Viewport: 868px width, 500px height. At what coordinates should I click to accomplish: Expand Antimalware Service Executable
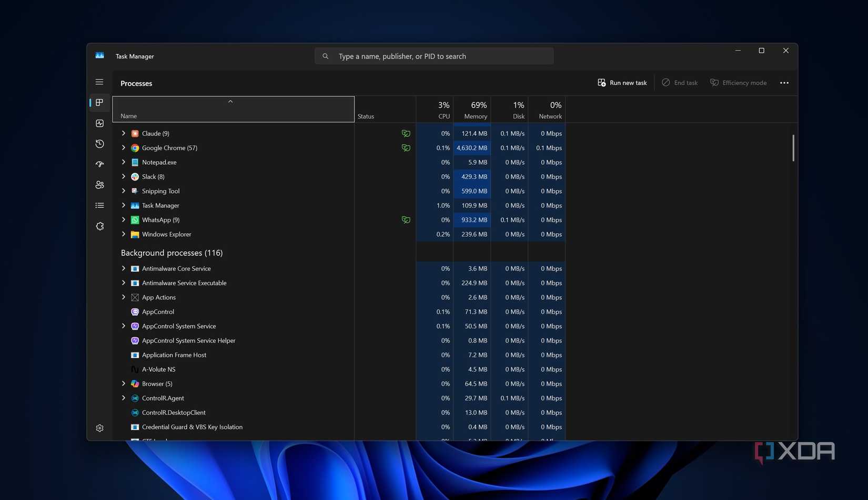click(124, 283)
